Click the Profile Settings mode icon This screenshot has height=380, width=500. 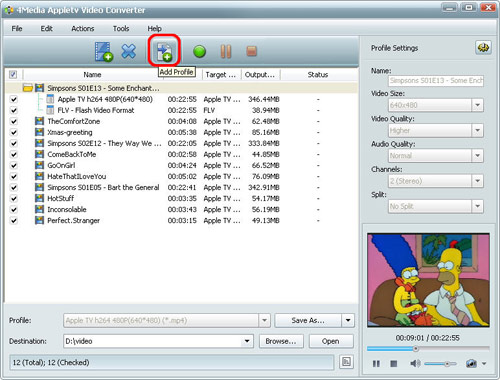pyautogui.click(x=483, y=48)
